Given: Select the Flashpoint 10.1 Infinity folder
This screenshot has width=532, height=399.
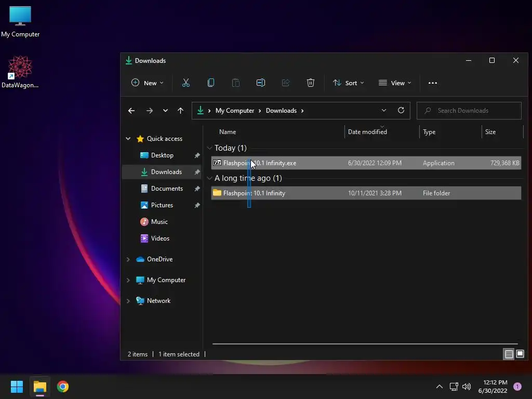Looking at the screenshot, I should tap(366, 193).
